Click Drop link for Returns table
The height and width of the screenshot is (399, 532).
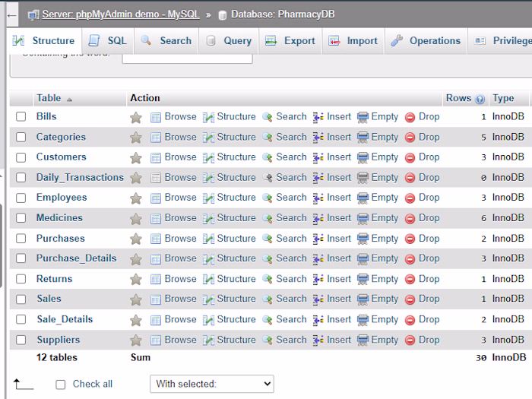(429, 279)
